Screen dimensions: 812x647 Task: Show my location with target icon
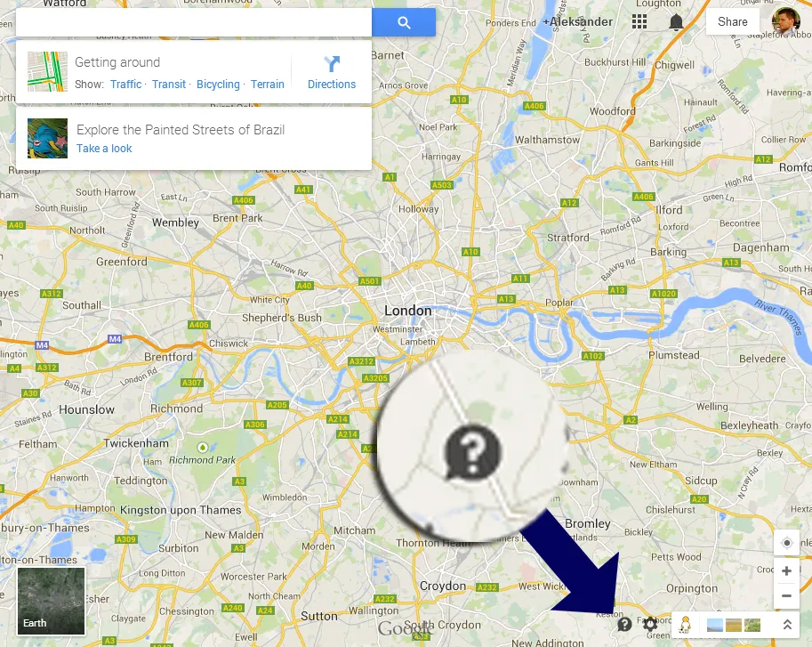point(786,543)
